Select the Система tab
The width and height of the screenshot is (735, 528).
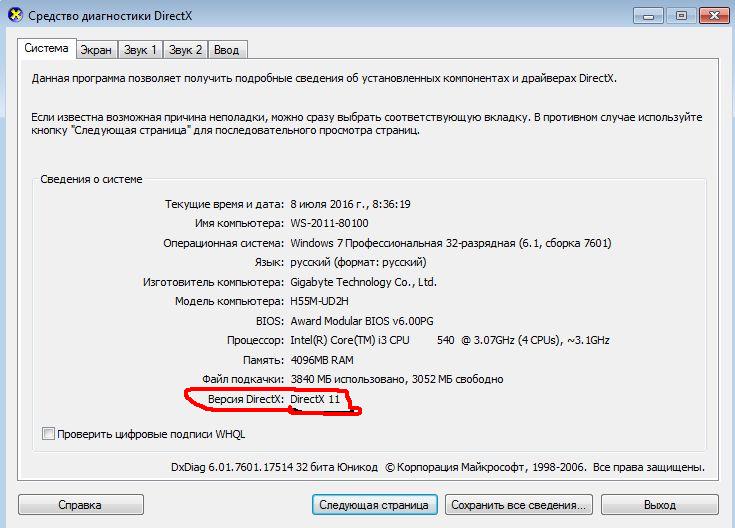(x=46, y=48)
